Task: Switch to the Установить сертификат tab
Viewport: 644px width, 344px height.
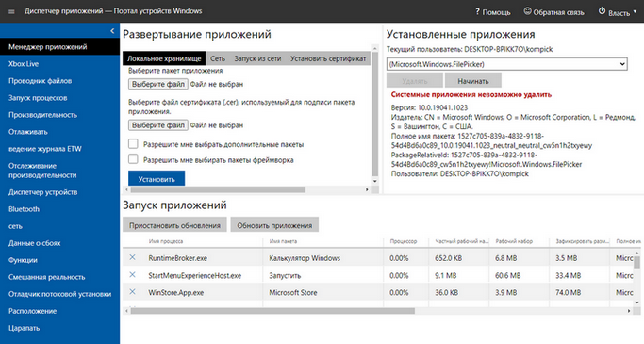Action: point(328,58)
